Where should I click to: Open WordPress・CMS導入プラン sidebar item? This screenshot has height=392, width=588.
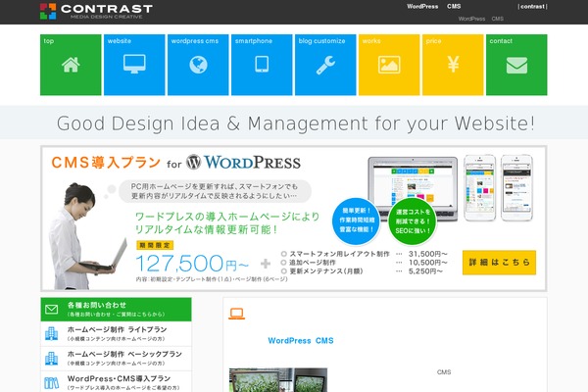point(116,382)
